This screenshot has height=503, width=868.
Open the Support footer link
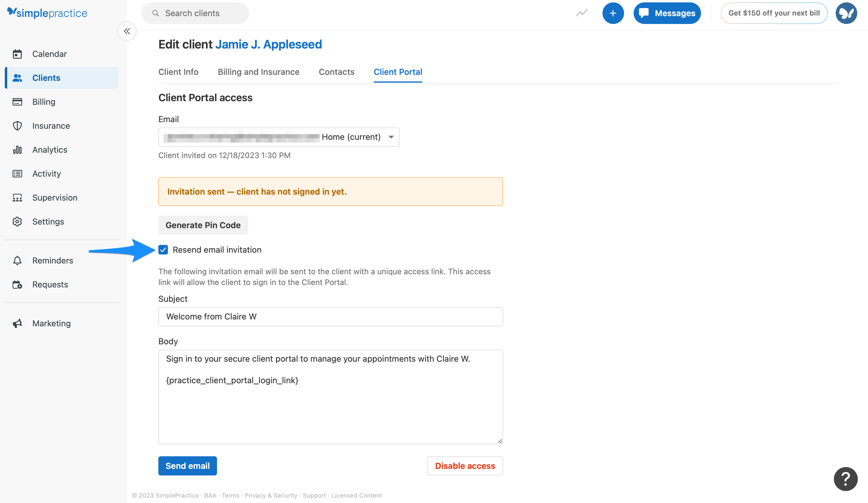point(314,496)
